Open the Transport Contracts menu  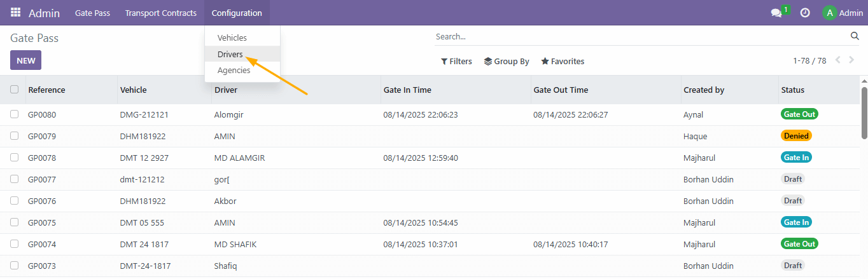tap(160, 13)
